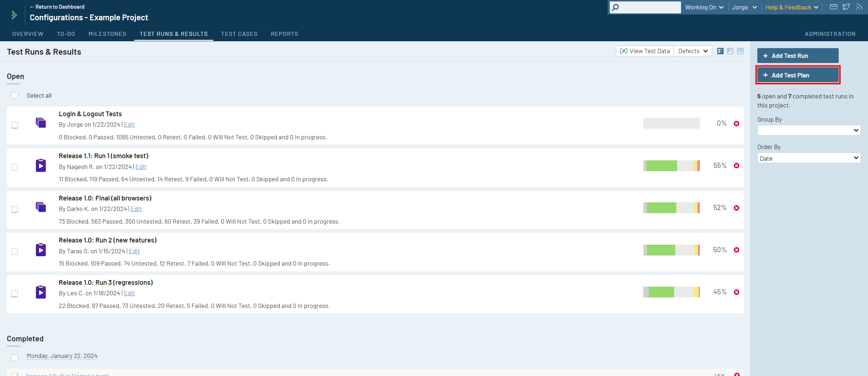Image resolution: width=868 pixels, height=376 pixels.
Task: Expand the Group By dropdown
Action: click(x=809, y=130)
